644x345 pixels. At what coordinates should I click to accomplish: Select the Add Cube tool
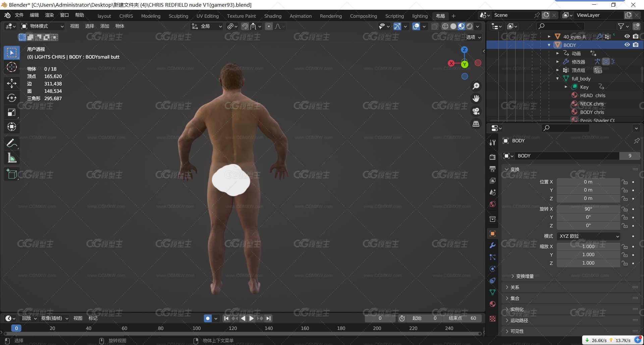coord(12,174)
